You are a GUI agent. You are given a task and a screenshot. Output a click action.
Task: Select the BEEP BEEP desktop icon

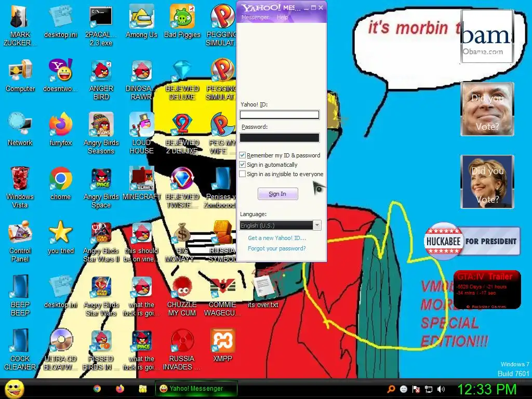pos(20,296)
